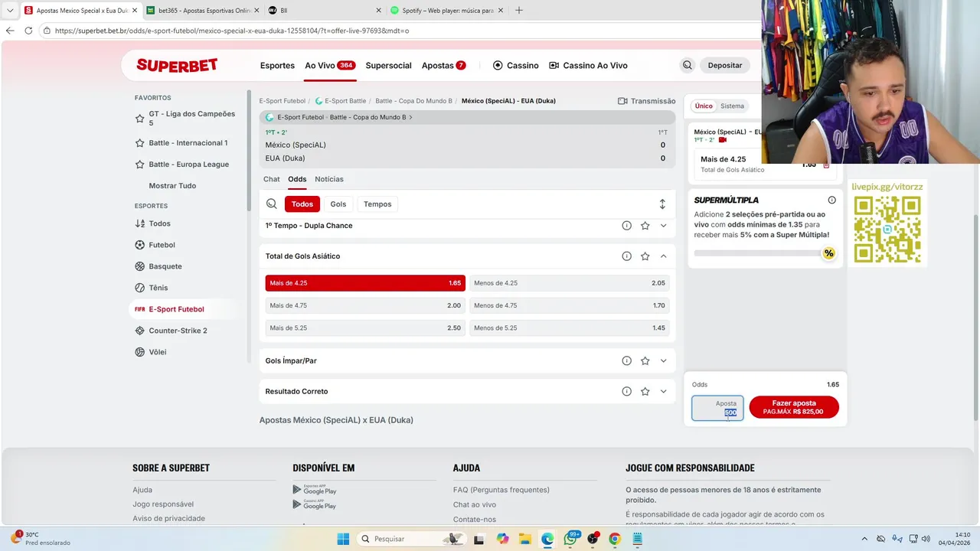Click the market search magnifier beside Todos
Viewport: 980px width, 551px height.
[x=271, y=204]
